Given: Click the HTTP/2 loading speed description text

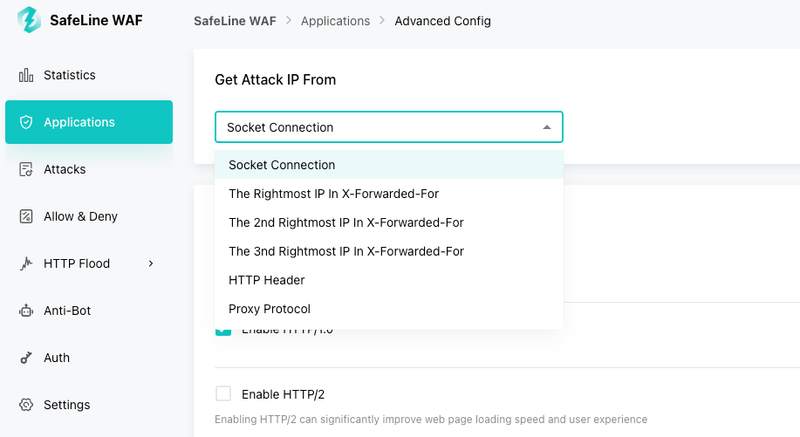Looking at the screenshot, I should [431, 419].
